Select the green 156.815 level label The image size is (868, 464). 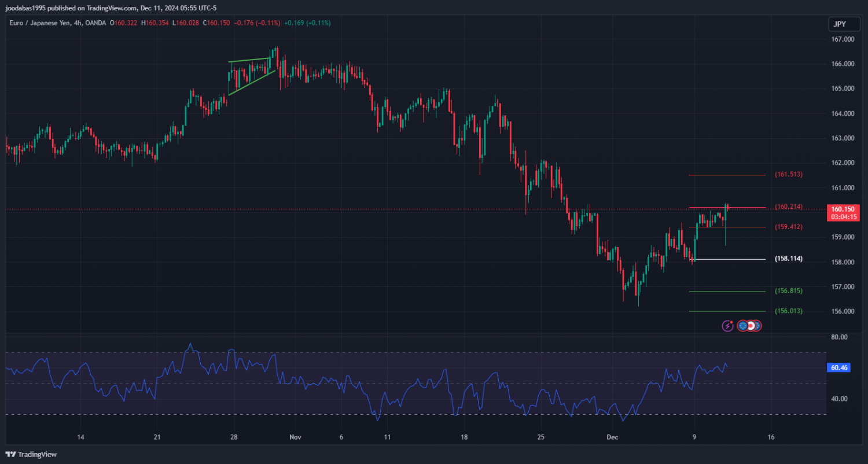pyautogui.click(x=788, y=291)
